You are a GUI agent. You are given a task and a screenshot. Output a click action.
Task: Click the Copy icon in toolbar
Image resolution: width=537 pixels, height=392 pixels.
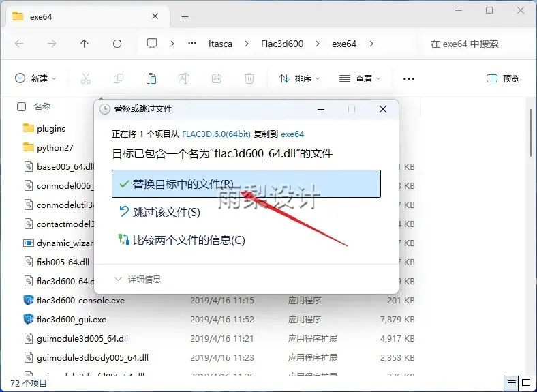click(119, 78)
